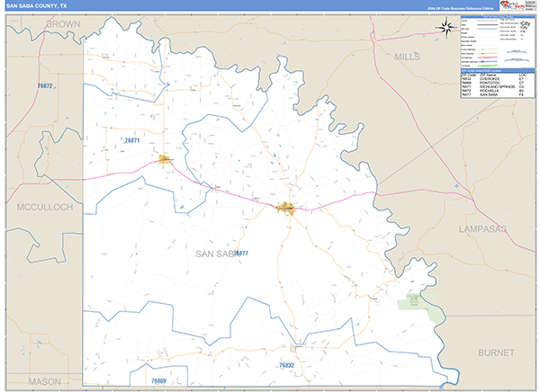Click the BROWN county label

(x=63, y=24)
